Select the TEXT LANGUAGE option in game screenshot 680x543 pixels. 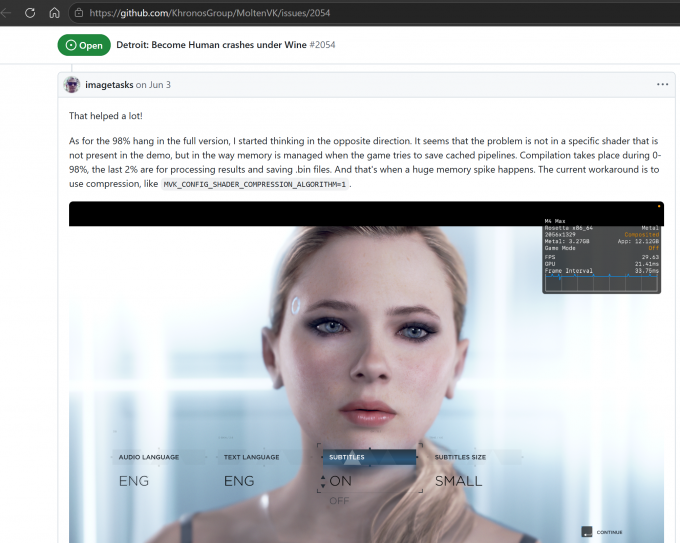[252, 457]
